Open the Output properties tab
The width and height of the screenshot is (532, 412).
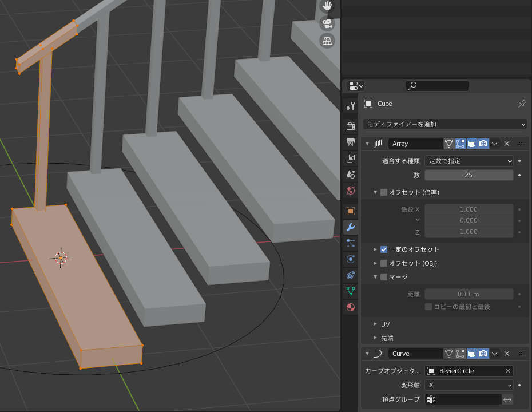(351, 142)
